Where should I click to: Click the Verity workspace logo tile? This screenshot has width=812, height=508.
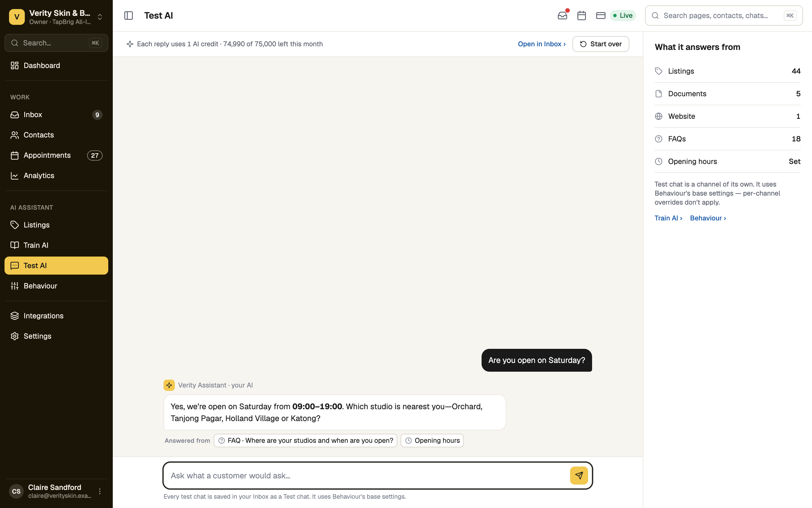pos(17,17)
